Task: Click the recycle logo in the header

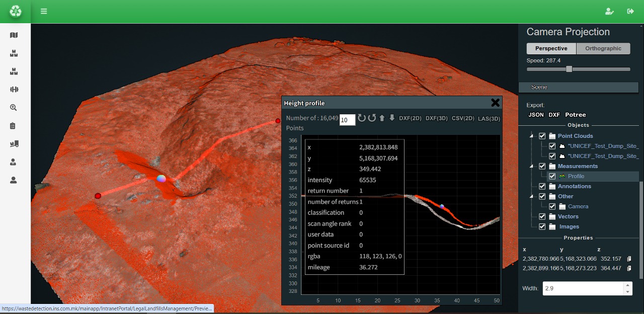Action: (16, 11)
